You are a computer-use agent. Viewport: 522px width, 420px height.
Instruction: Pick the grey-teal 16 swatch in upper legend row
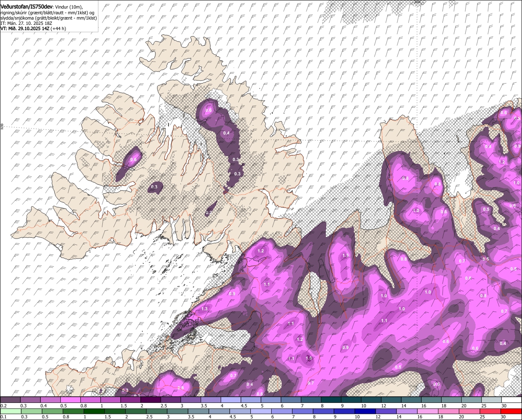(x=431, y=400)
